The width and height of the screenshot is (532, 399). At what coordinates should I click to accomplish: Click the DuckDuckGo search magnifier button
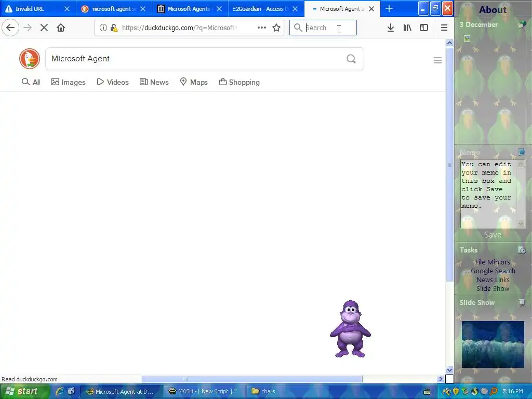coord(351,59)
